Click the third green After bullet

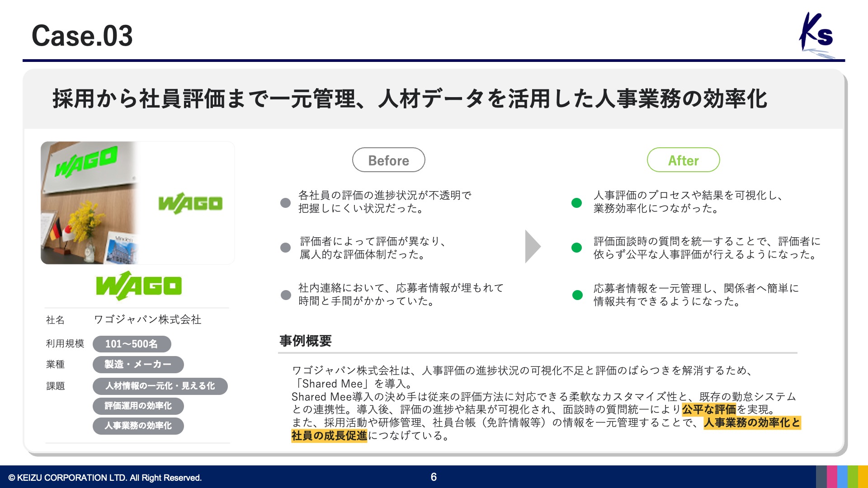tap(577, 295)
